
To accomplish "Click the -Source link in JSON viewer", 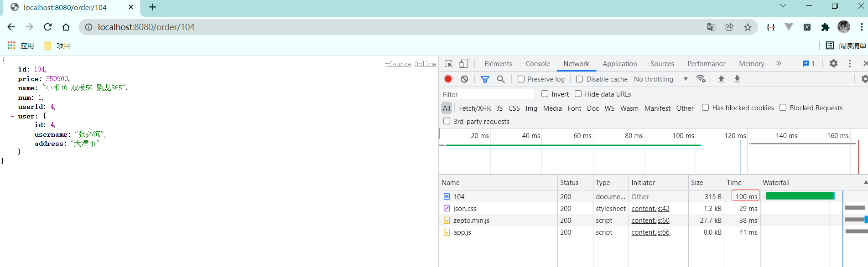I will pyautogui.click(x=398, y=64).
